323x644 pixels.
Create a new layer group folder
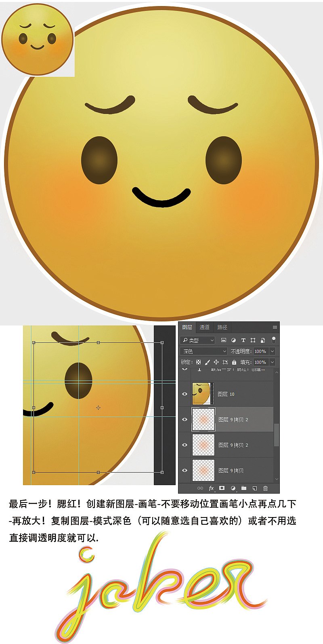(244, 488)
